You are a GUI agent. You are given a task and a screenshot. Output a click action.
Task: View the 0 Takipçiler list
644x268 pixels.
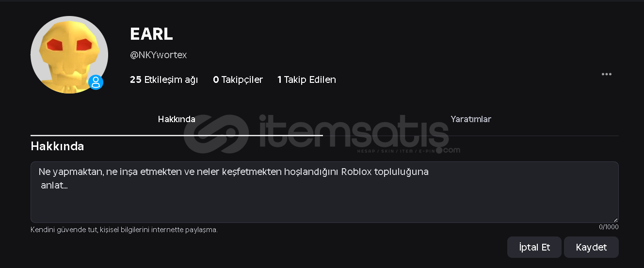pyautogui.click(x=238, y=79)
